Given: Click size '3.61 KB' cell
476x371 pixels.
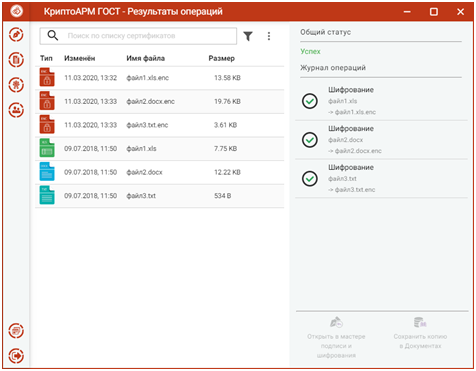Looking at the screenshot, I should [x=226, y=125].
